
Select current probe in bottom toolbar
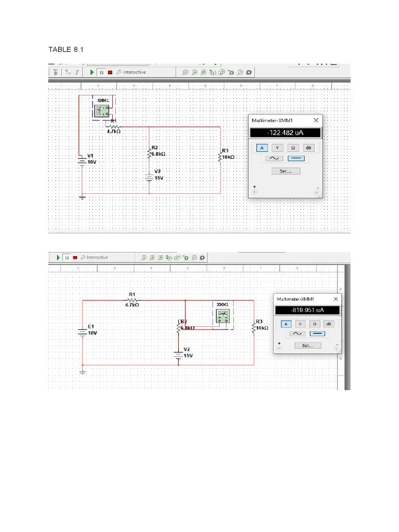tap(152, 258)
